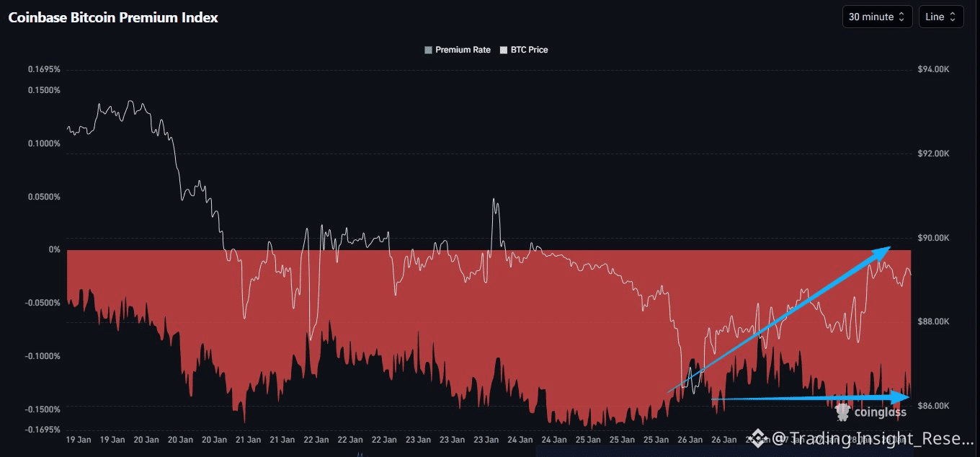The width and height of the screenshot is (980, 457).
Task: Click the $90.00K price axis label
Action: tap(933, 238)
